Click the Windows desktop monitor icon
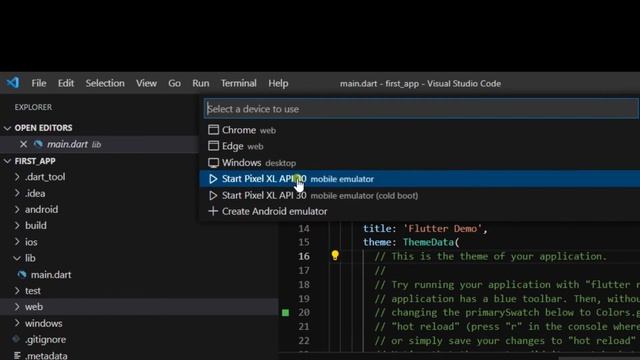The image size is (640, 360). [x=213, y=162]
